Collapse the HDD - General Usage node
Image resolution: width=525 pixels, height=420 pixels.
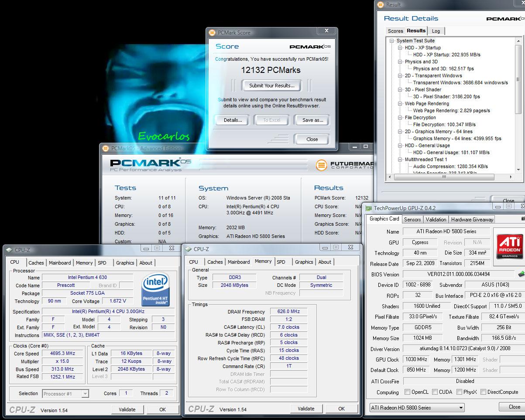[x=400, y=145]
